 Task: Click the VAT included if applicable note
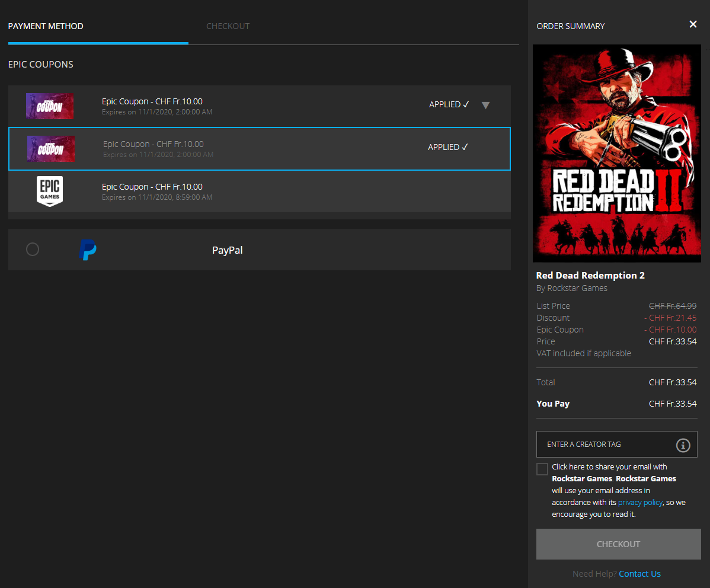[584, 353]
